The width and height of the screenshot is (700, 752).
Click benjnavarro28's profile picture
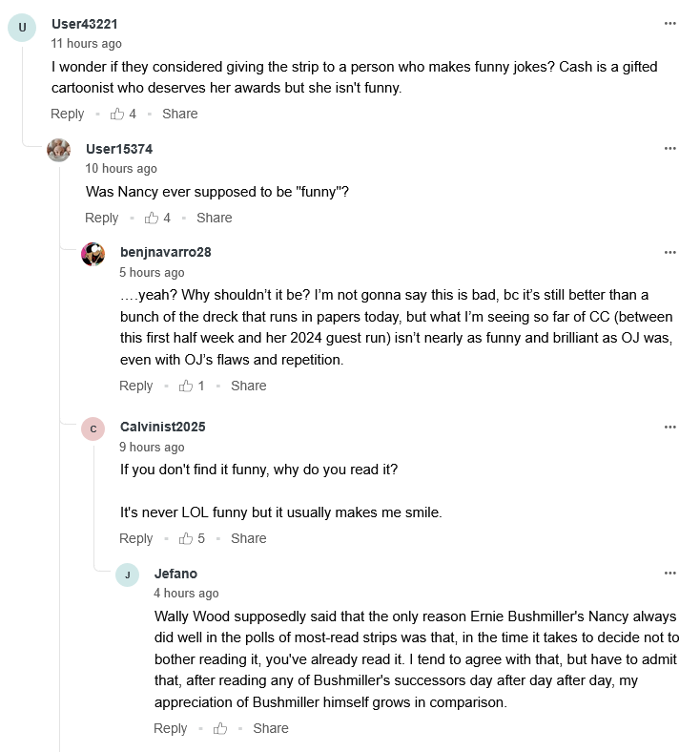tap(93, 254)
